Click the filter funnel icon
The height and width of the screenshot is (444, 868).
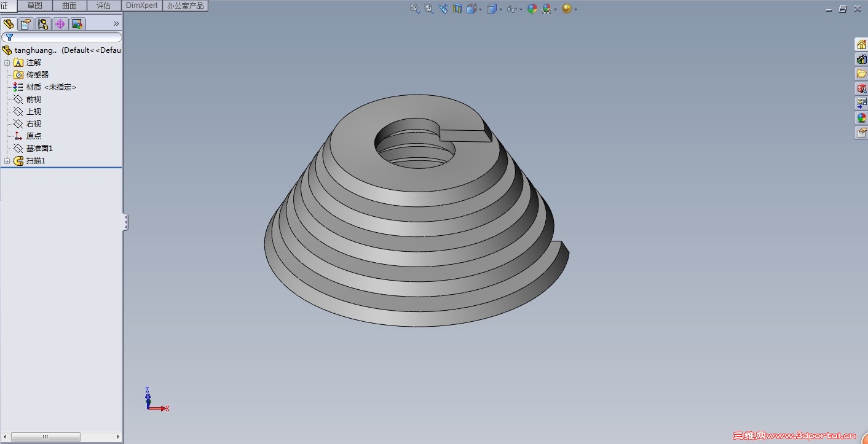point(9,37)
